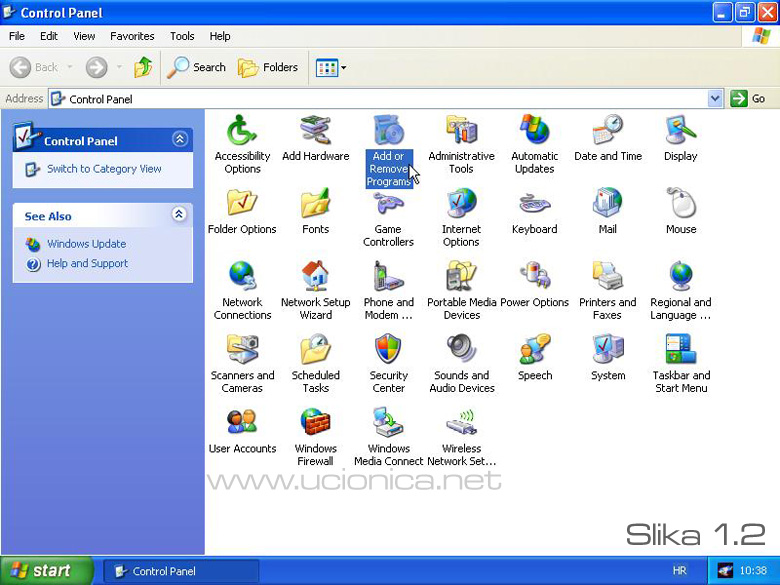
Task: Open Administrative Tools
Action: tap(461, 144)
